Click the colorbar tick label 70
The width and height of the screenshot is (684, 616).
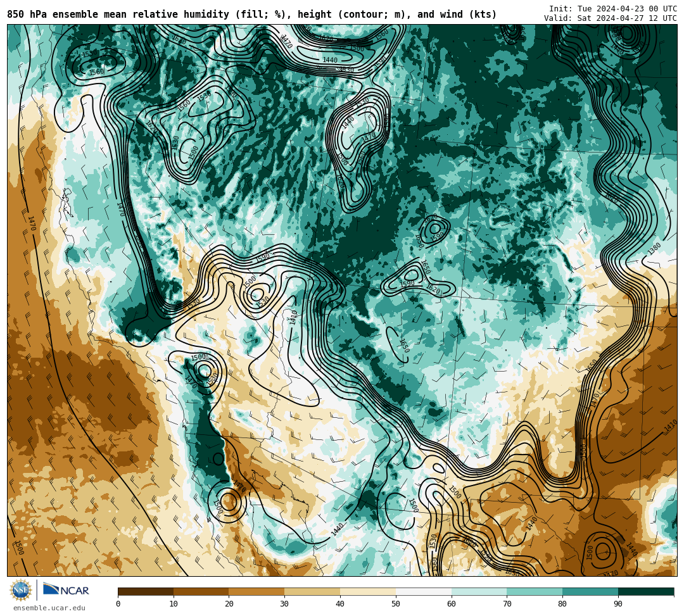coord(507,604)
